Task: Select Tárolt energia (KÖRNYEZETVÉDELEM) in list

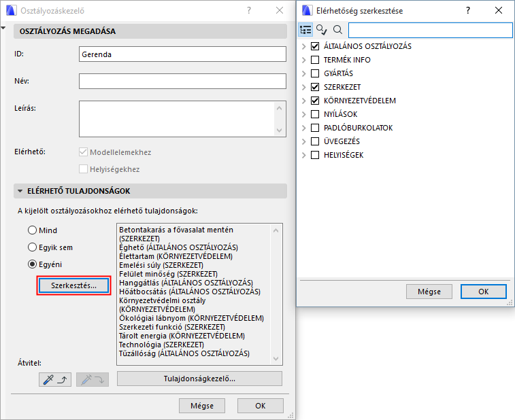Action: point(182,336)
